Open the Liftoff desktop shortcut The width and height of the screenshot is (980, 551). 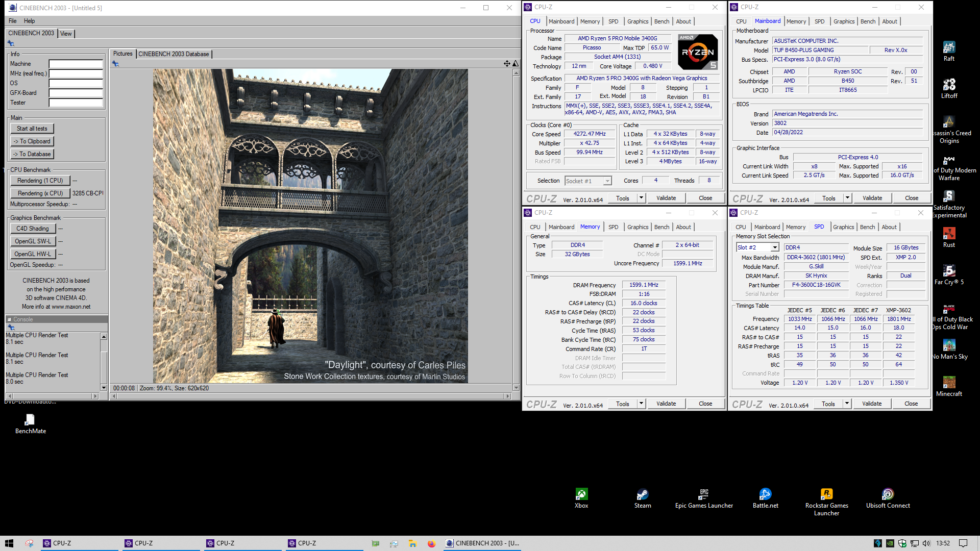[x=949, y=88]
